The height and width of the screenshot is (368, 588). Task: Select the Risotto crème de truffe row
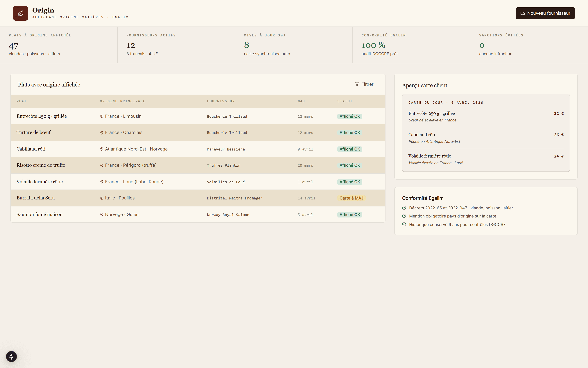(x=198, y=165)
